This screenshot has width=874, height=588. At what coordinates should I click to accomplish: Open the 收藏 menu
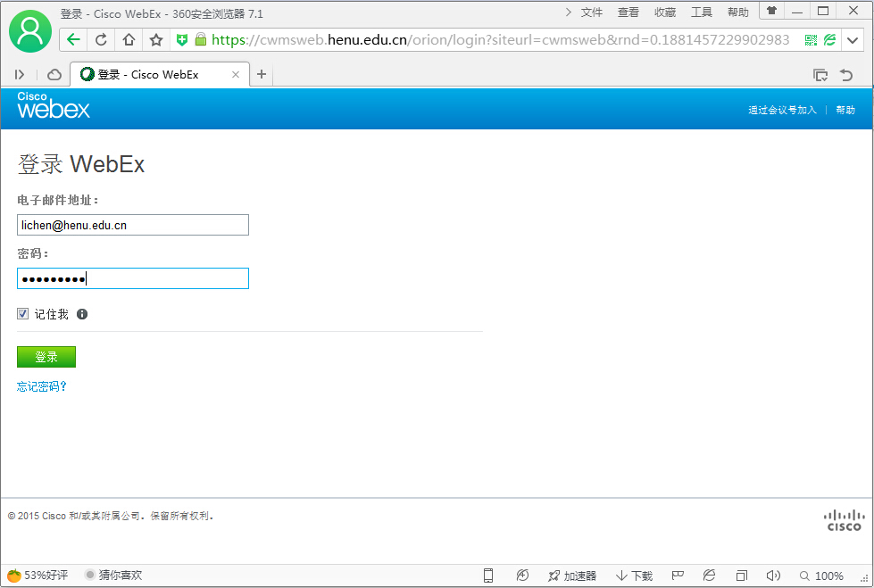(x=665, y=12)
